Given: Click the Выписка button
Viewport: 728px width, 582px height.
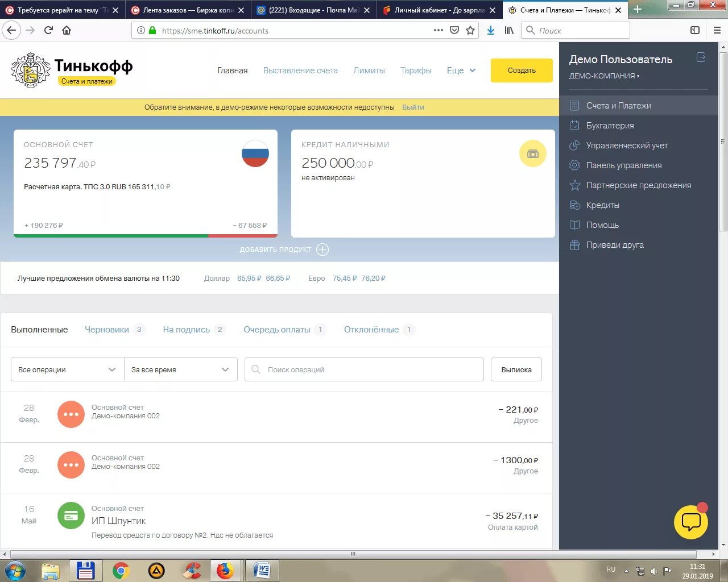Looking at the screenshot, I should coord(516,369).
